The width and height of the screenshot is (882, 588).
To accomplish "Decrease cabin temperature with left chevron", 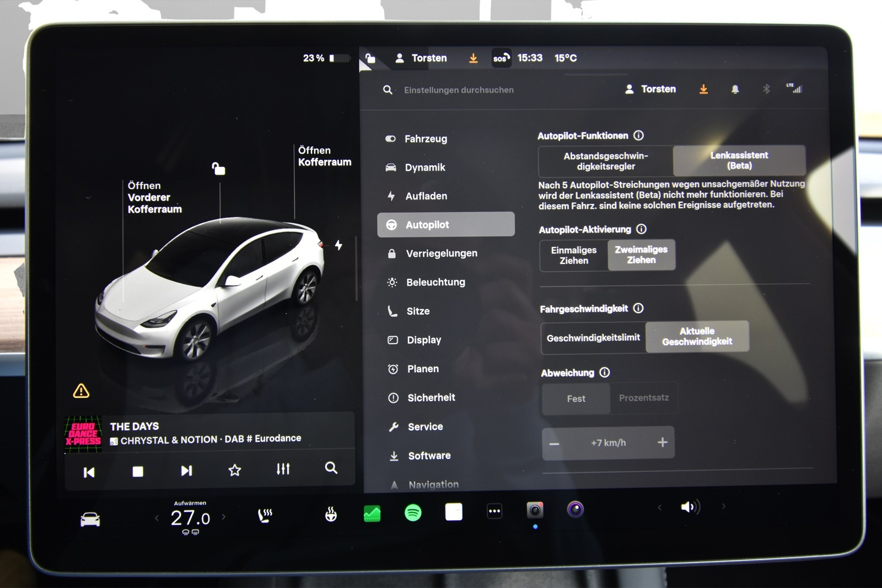I will click(x=157, y=518).
